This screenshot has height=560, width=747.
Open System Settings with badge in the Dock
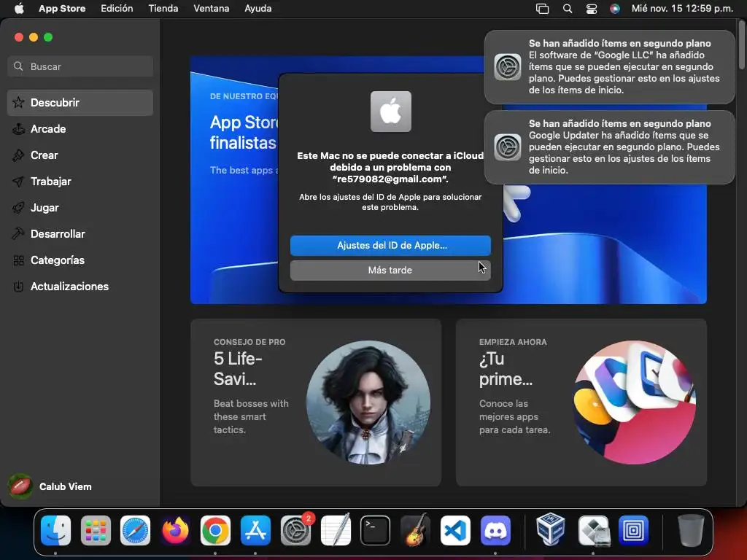tap(296, 530)
